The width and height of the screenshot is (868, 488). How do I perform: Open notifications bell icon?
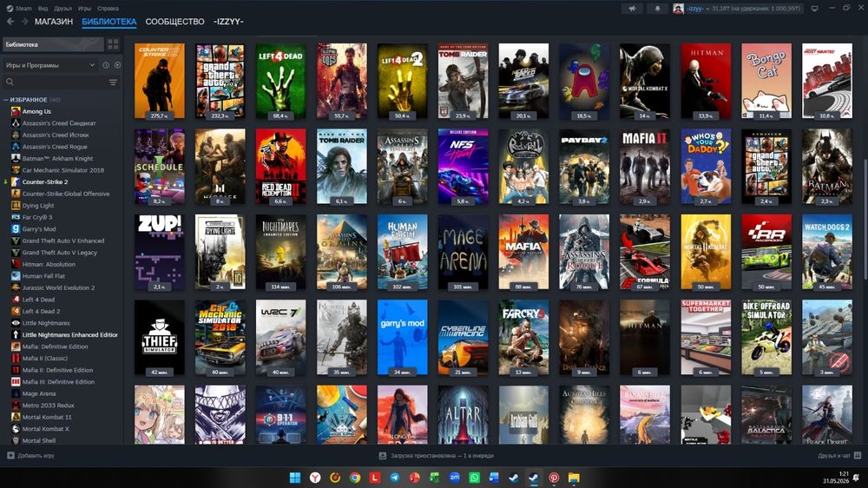[x=657, y=9]
